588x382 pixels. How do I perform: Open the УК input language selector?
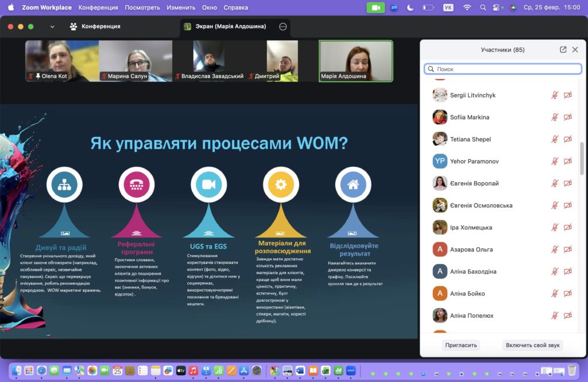450,7
